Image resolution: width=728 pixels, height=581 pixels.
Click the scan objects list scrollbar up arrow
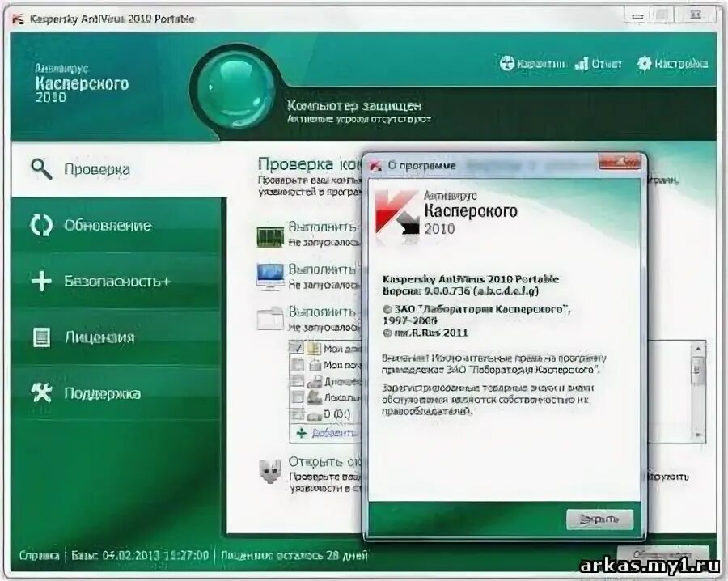pos(697,348)
